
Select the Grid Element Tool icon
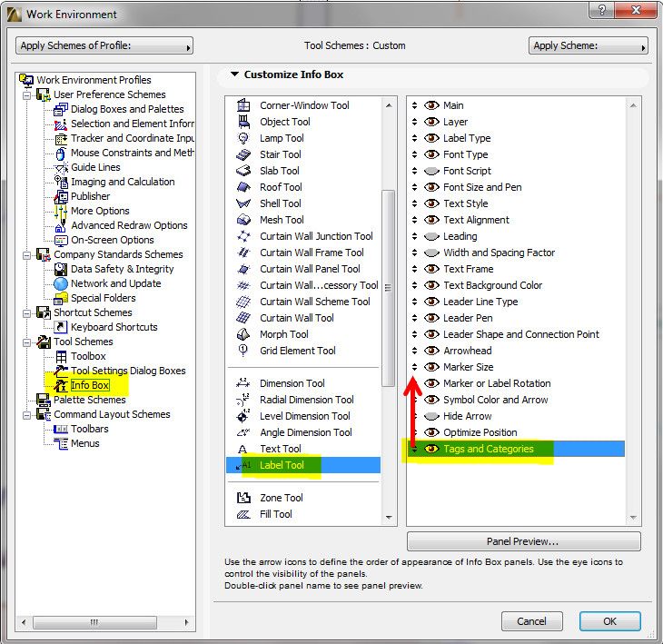click(243, 351)
